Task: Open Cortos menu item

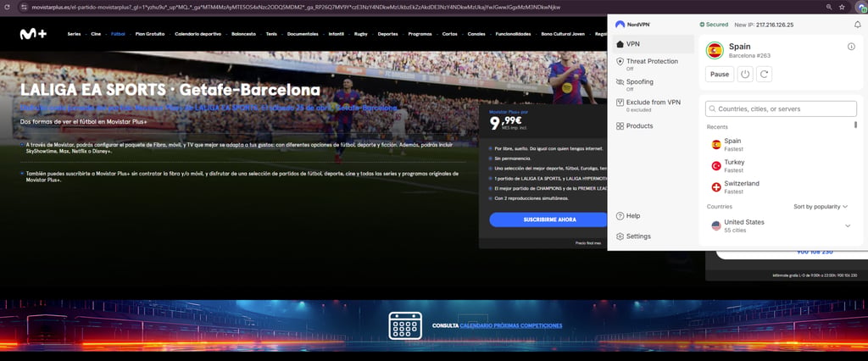Action: (450, 34)
